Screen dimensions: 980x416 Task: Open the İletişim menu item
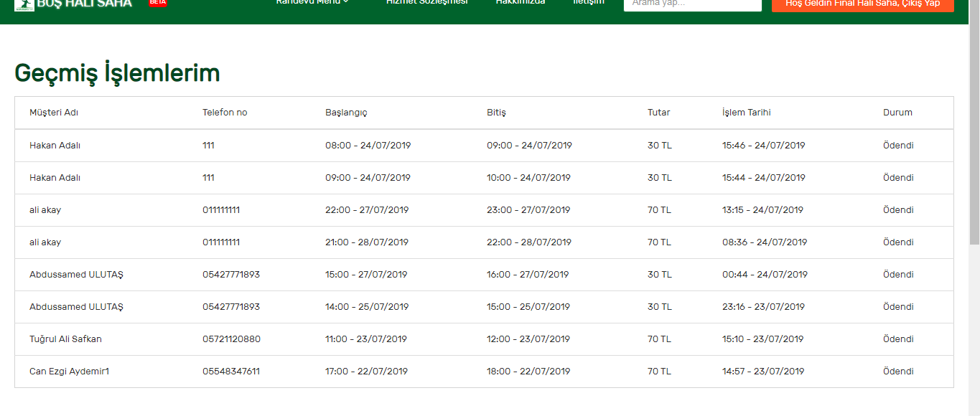click(x=589, y=3)
